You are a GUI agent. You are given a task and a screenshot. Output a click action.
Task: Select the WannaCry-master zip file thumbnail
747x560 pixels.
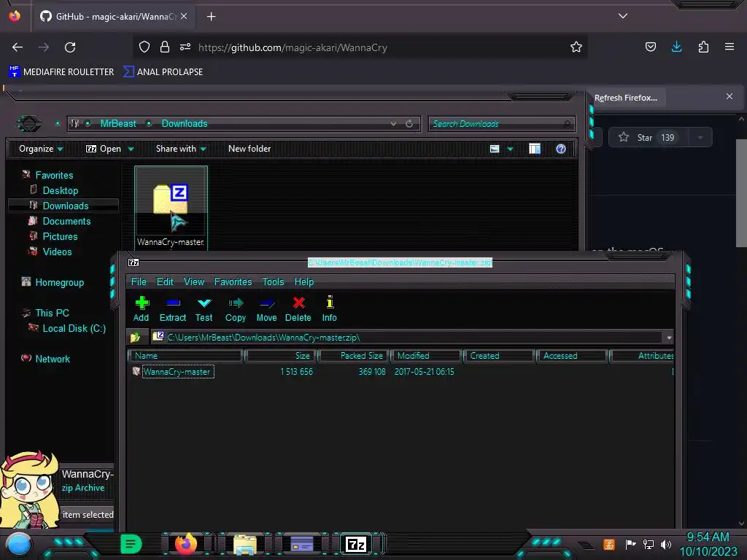[x=171, y=207]
